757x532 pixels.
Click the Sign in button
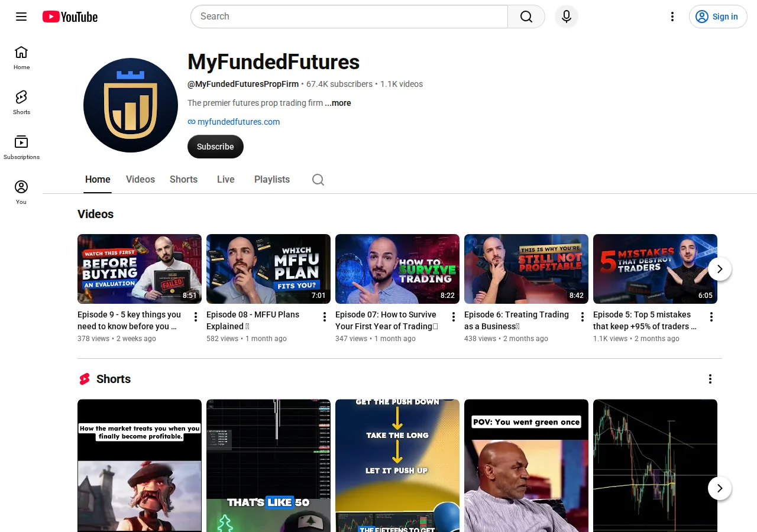[x=718, y=17]
